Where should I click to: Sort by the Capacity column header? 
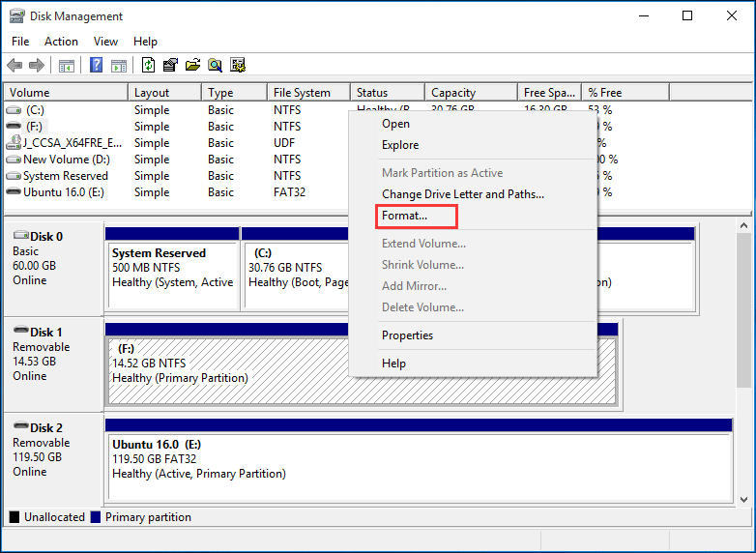(472, 93)
